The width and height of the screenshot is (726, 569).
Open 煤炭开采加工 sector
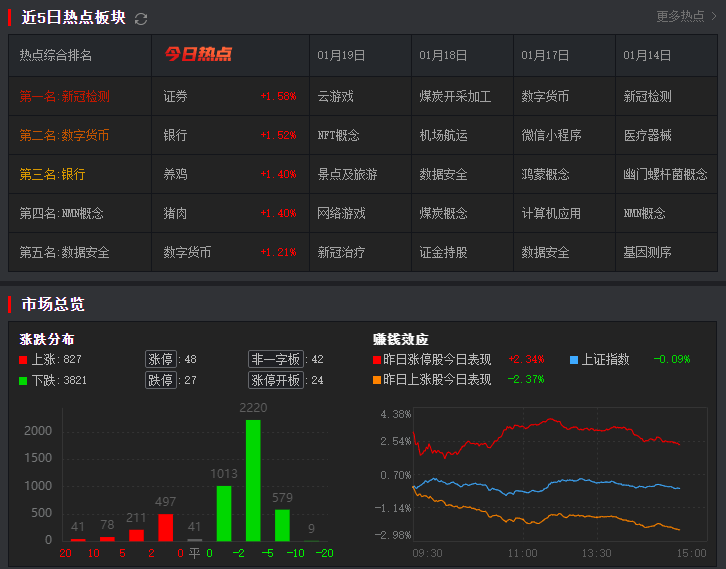[455, 96]
